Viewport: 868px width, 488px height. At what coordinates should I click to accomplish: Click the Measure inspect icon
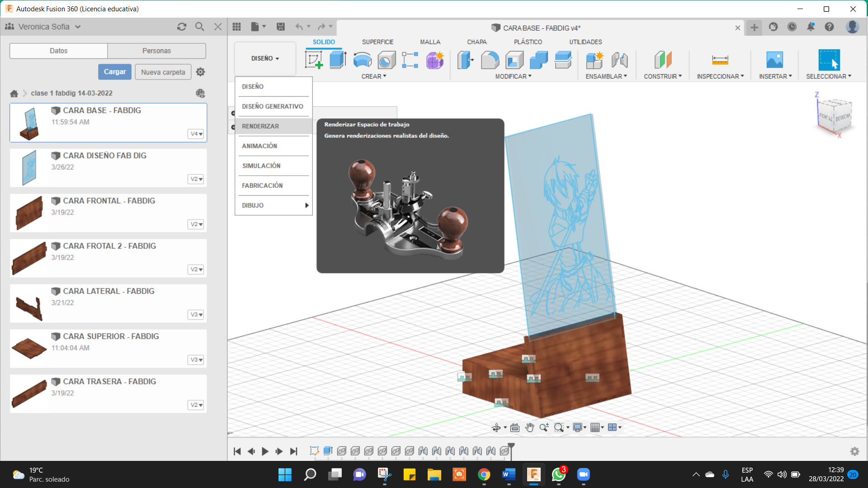pos(720,60)
